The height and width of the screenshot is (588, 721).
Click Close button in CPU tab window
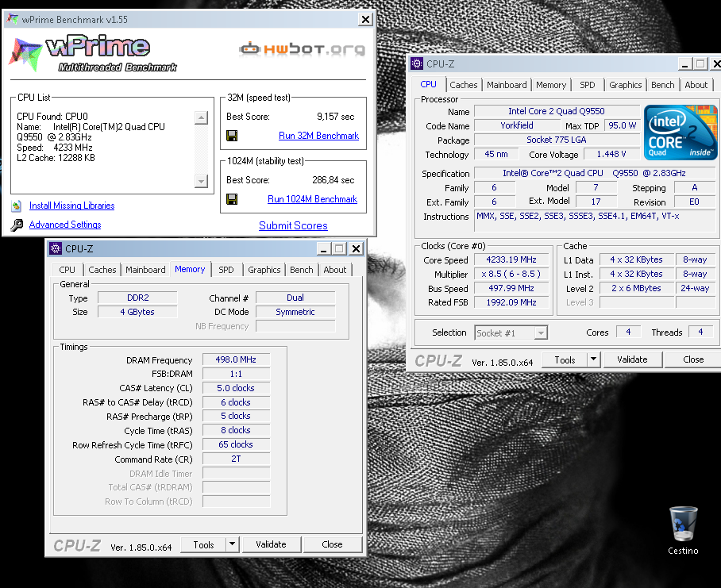(693, 359)
